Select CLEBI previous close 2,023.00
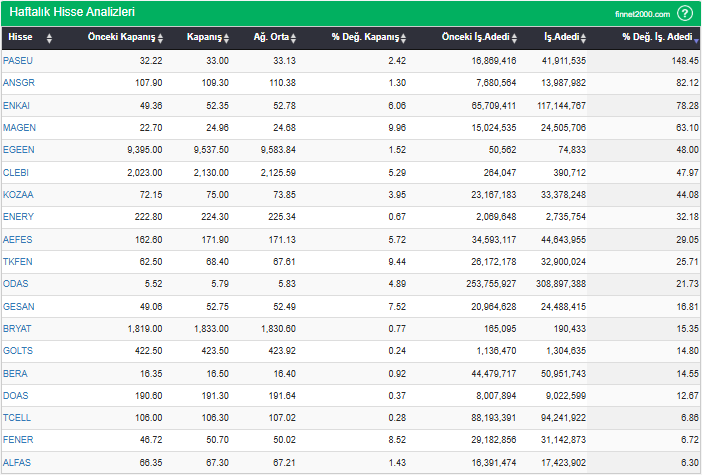This screenshot has width=702, height=475. tap(145, 172)
